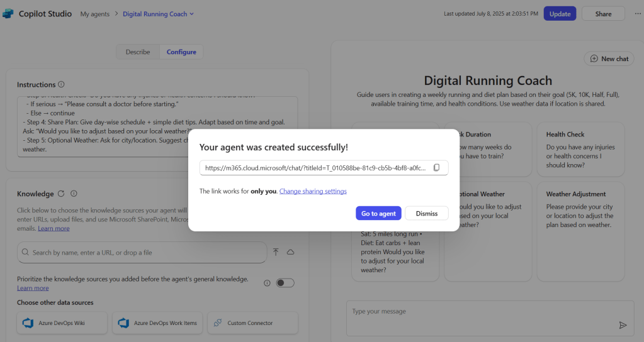Screen dimensions: 644x342
Task: Click the Copilot Studio logo icon
Action: (8, 14)
